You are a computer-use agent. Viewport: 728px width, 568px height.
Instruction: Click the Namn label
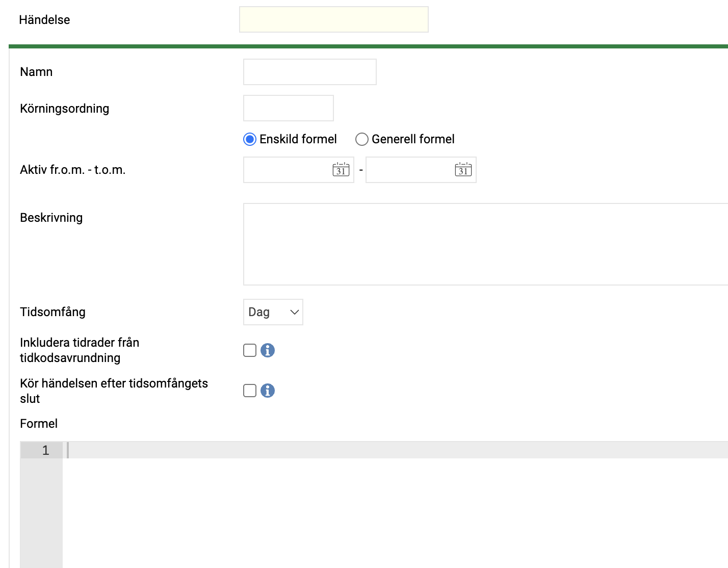pyautogui.click(x=36, y=72)
